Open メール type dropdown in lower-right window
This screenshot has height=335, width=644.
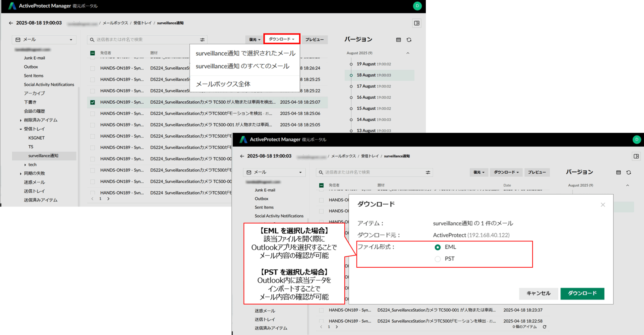click(x=274, y=172)
